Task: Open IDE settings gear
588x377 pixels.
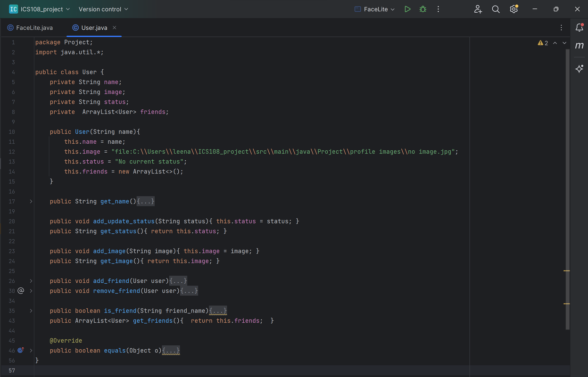Action: coord(513,9)
